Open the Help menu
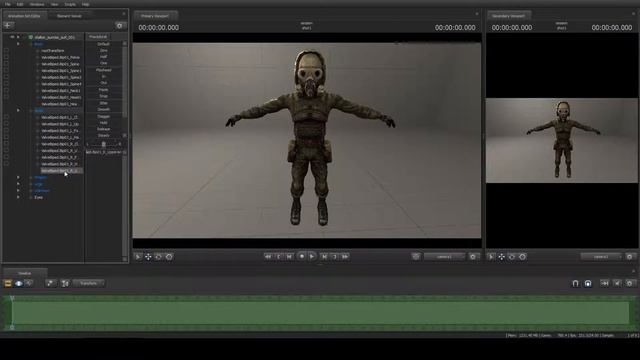 (85, 4)
